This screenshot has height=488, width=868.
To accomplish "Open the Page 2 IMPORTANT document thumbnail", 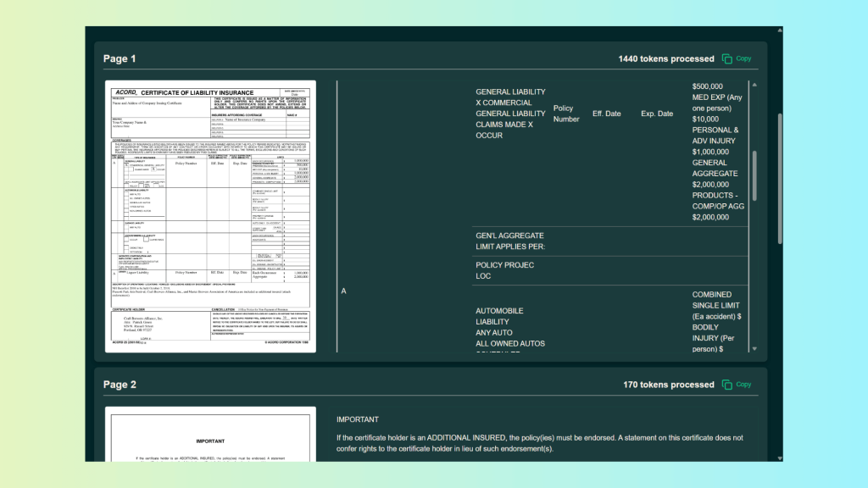I will click(210, 434).
